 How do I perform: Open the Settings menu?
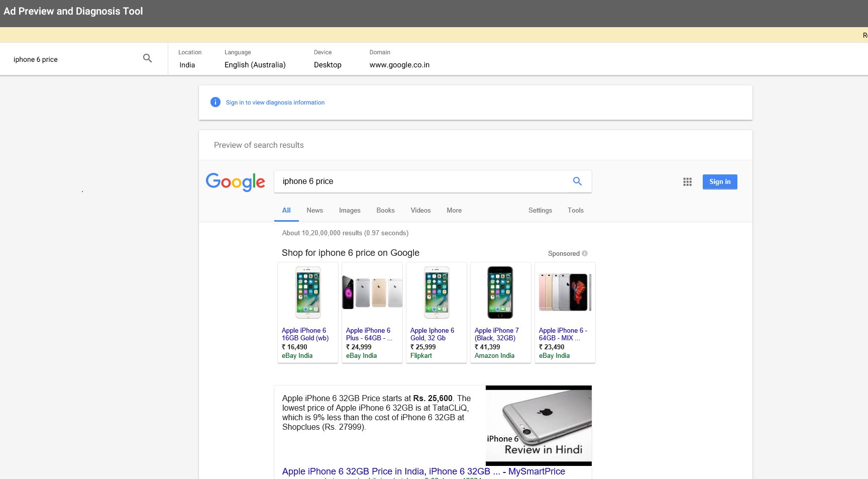(540, 210)
